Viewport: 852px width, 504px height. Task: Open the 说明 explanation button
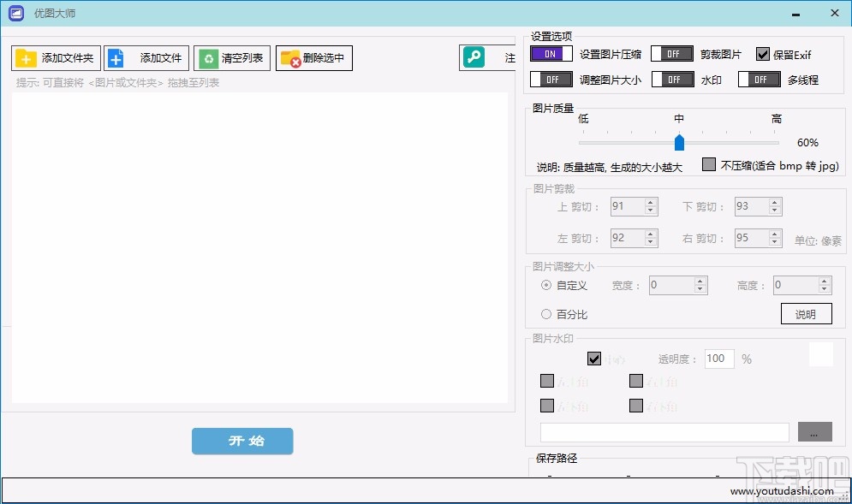click(806, 313)
